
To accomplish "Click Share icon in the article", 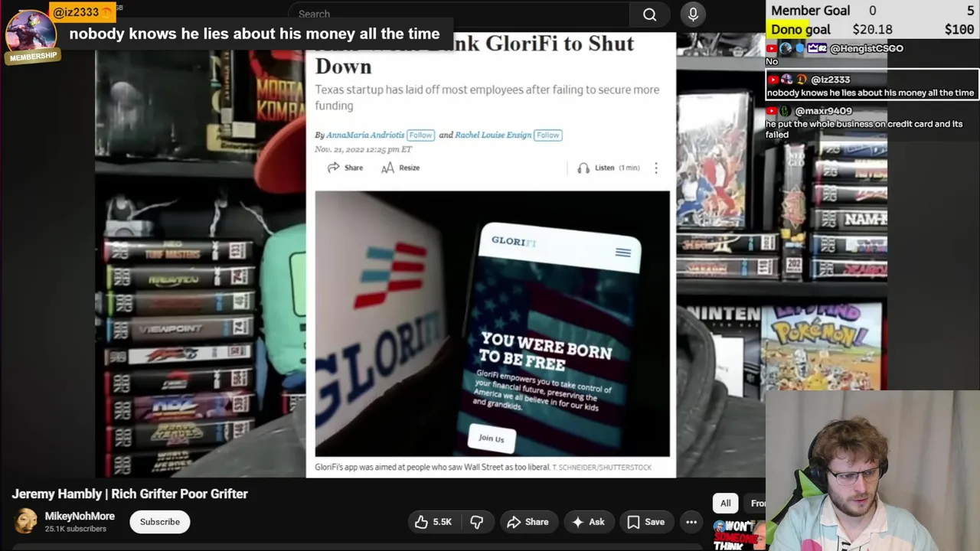I will pos(345,168).
